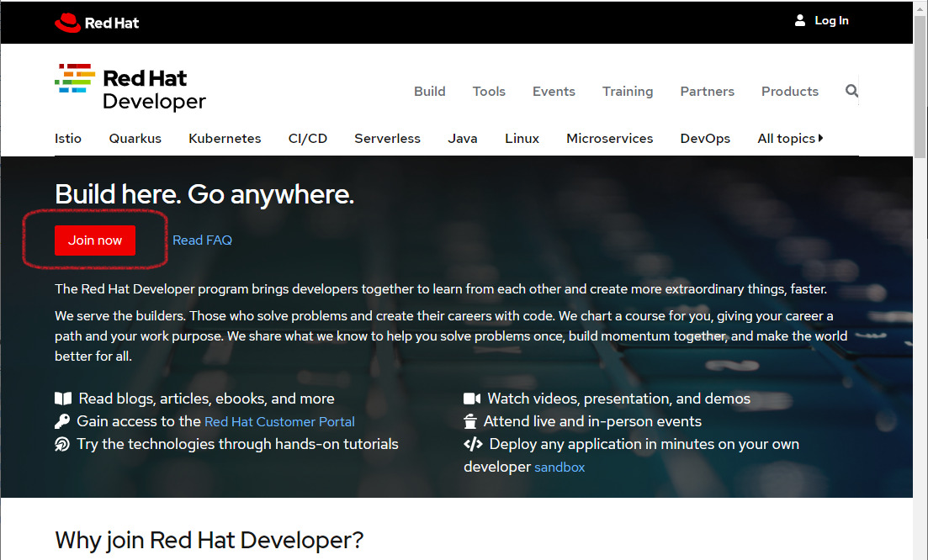Go to the DevOps topic
Viewport: 928px width, 560px height.
(x=706, y=139)
